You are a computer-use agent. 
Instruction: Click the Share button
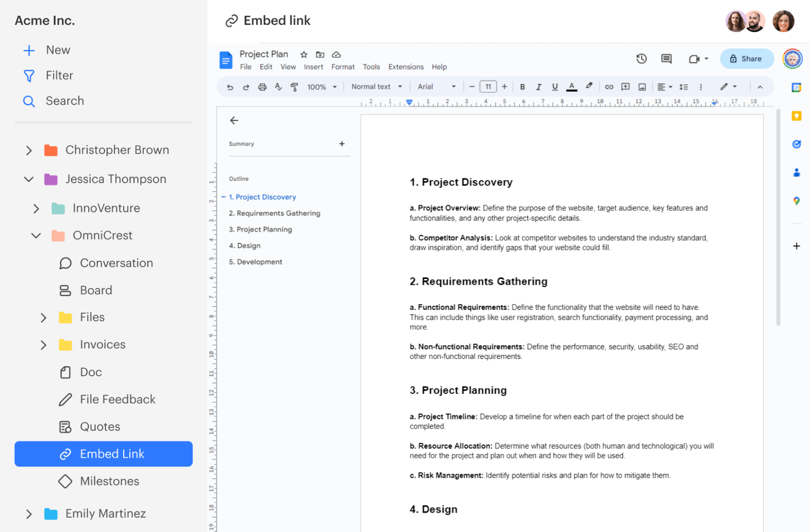(x=746, y=58)
